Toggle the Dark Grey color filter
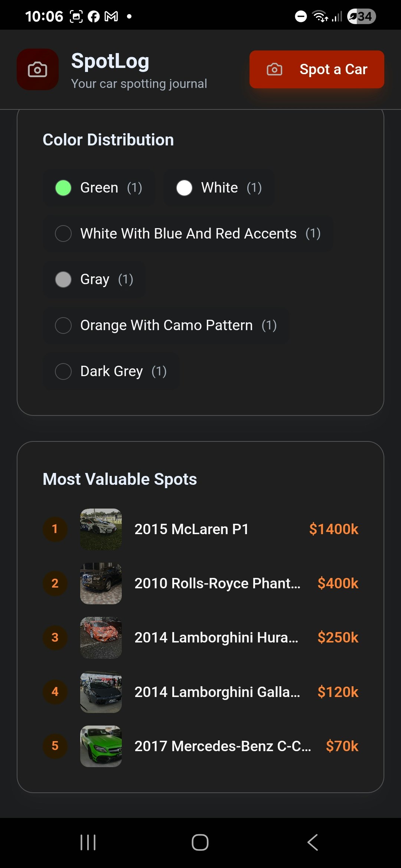The width and height of the screenshot is (401, 868). tap(111, 371)
